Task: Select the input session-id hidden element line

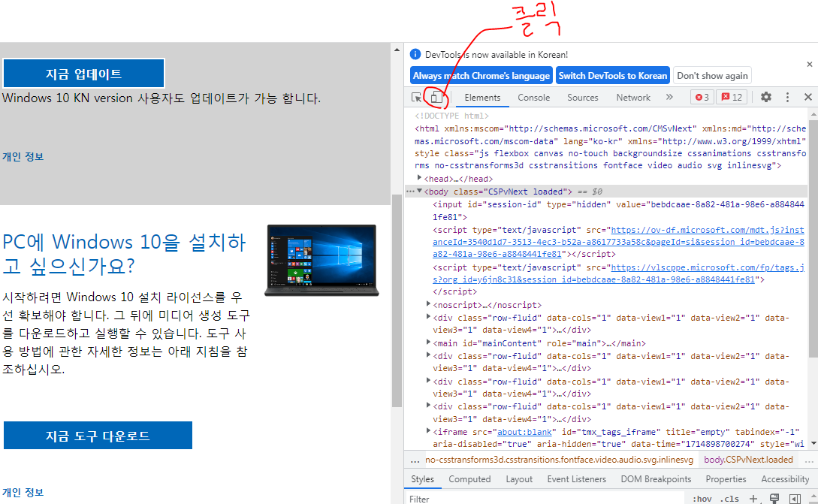Action: (618, 210)
